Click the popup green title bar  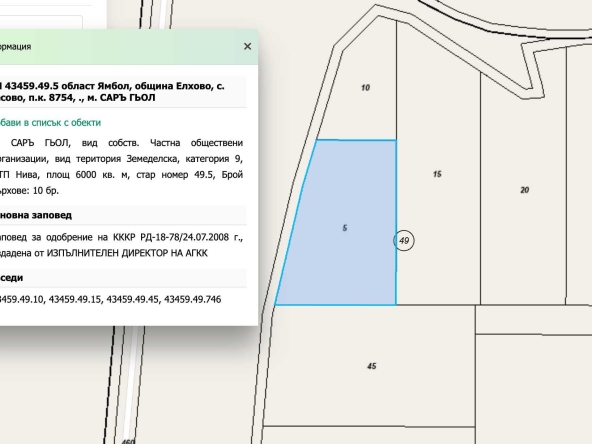[129, 47]
